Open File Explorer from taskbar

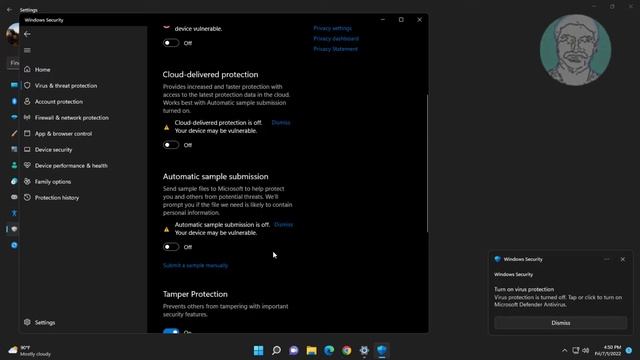pos(311,351)
